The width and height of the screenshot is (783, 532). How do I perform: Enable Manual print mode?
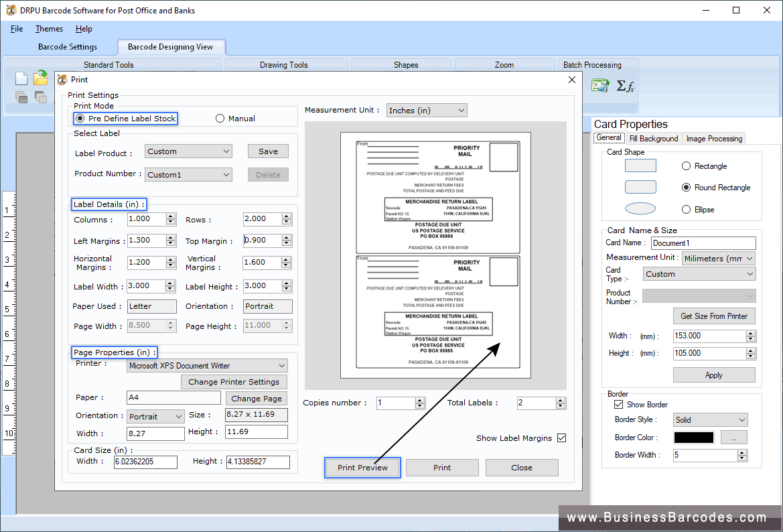click(220, 118)
